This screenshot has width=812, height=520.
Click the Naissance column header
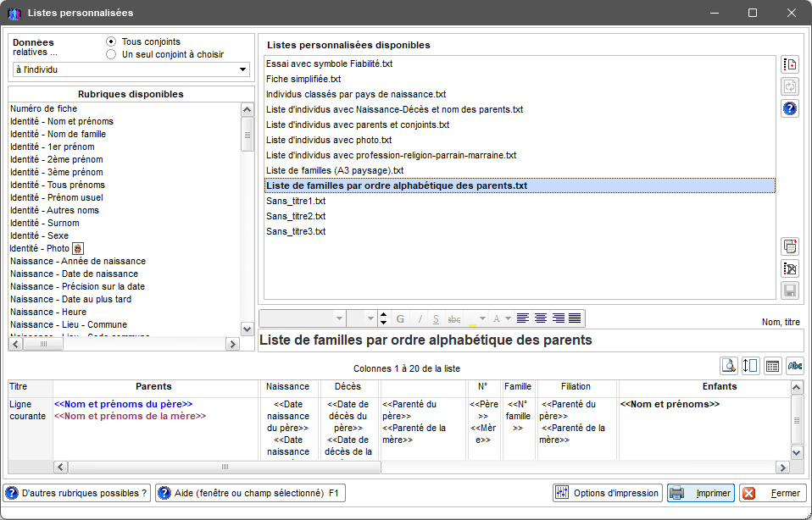(288, 386)
